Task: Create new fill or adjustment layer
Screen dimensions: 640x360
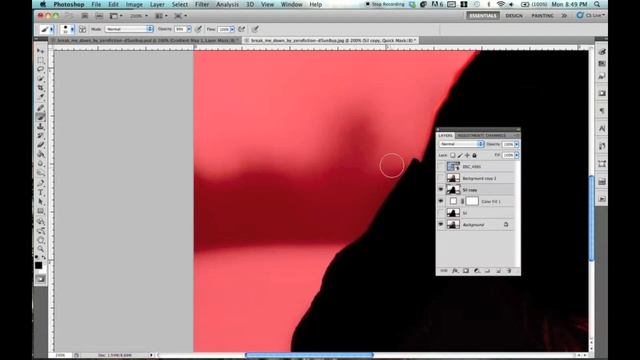Action: coord(476,271)
